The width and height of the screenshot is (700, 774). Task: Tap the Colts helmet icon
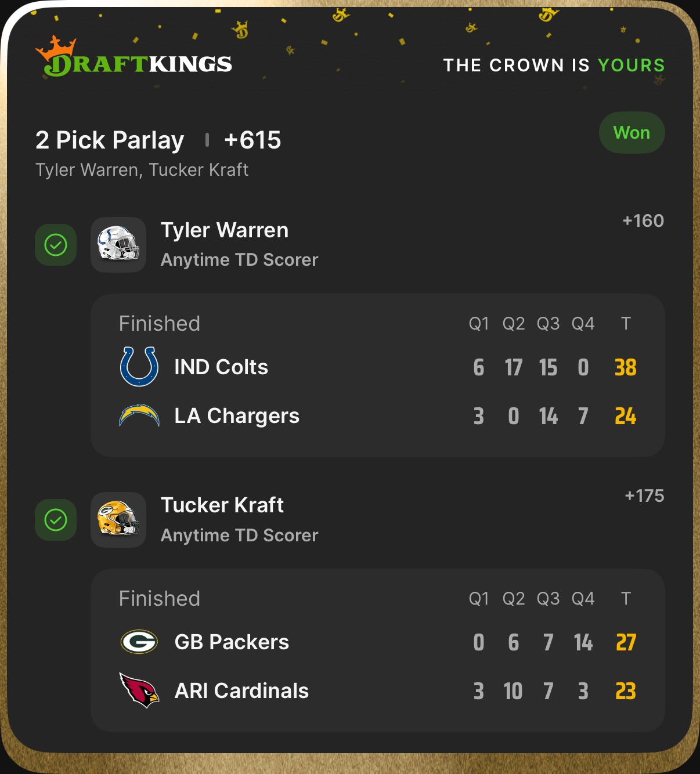[118, 244]
